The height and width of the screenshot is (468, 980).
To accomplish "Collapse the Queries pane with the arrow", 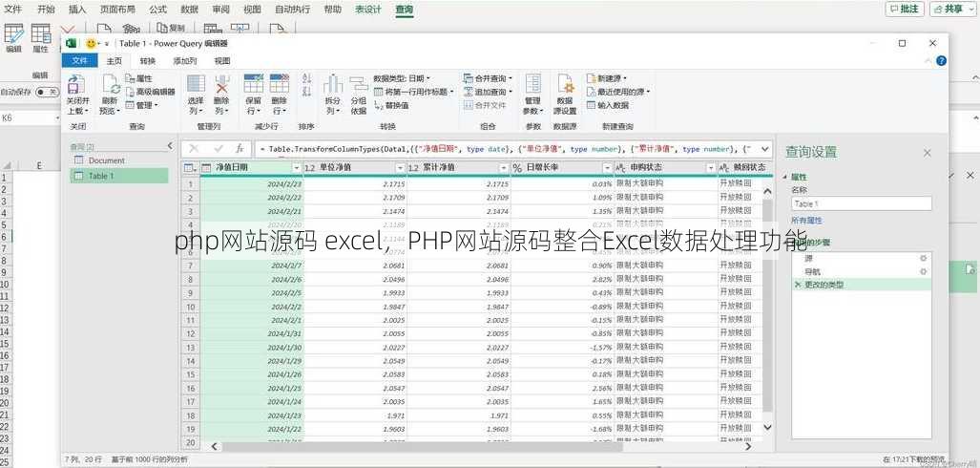I will pos(170,146).
